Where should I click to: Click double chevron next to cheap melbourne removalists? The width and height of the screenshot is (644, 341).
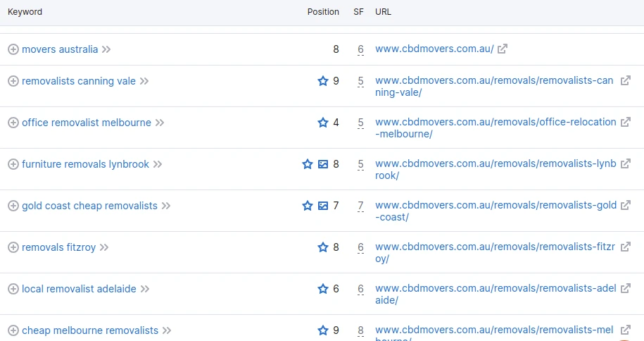tap(167, 330)
